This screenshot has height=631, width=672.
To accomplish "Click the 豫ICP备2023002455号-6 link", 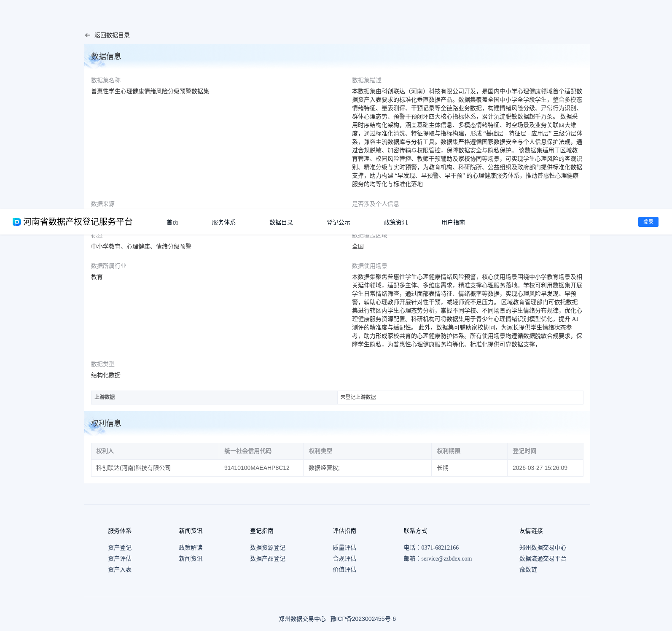I will (x=363, y=619).
